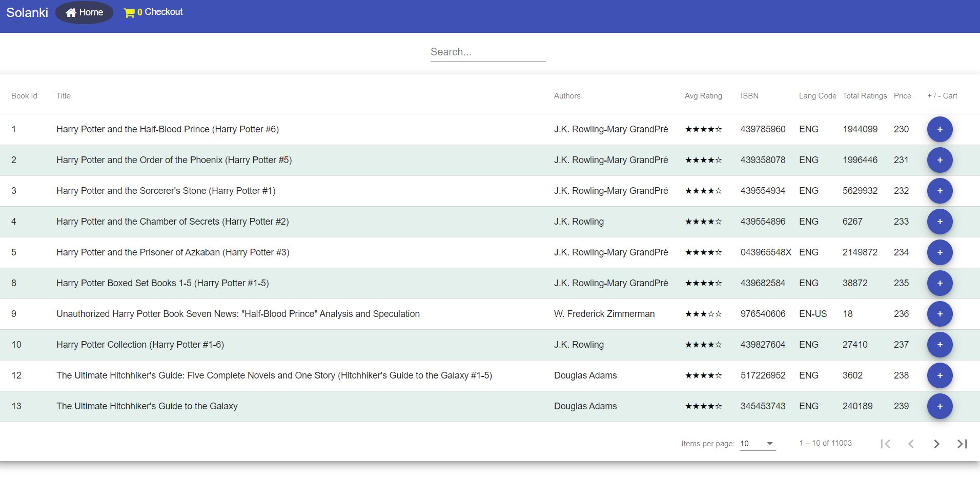Image resolution: width=980 pixels, height=478 pixels.
Task: Go to the first page of results
Action: [x=885, y=444]
